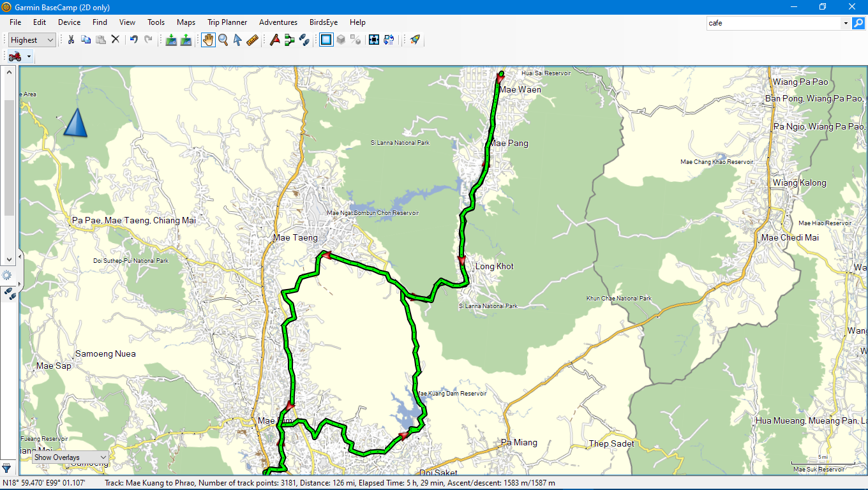This screenshot has width=868, height=490.
Task: Select the New Route tool
Action: (x=290, y=40)
